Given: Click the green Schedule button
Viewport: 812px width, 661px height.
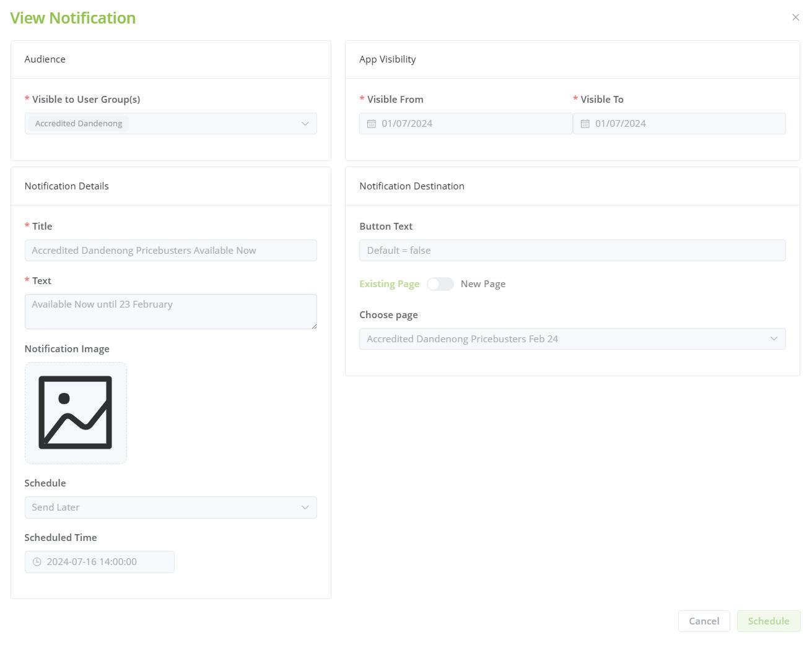Looking at the screenshot, I should point(768,621).
